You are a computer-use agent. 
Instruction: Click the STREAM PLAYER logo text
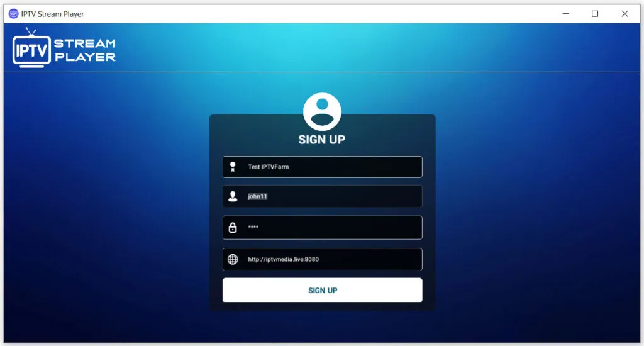point(85,50)
